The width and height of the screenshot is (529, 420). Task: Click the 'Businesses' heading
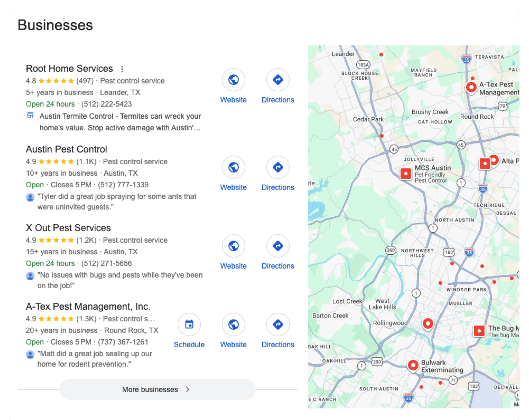55,25
